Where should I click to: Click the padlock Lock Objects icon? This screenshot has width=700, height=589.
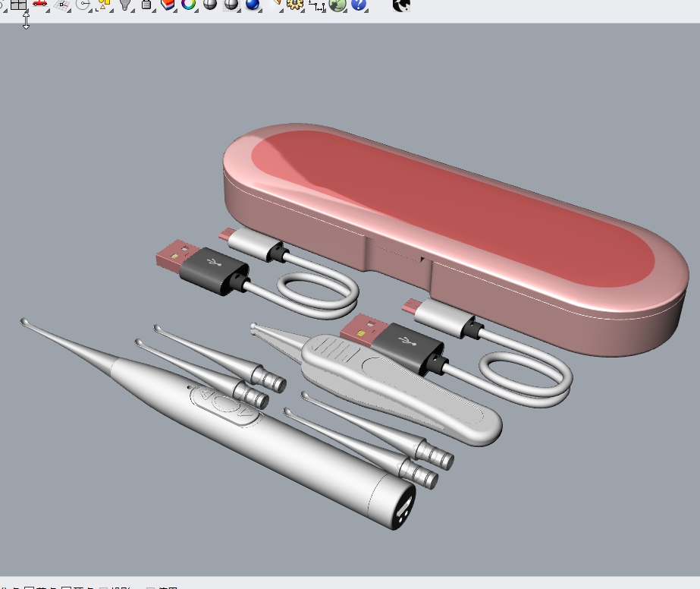tap(146, 5)
